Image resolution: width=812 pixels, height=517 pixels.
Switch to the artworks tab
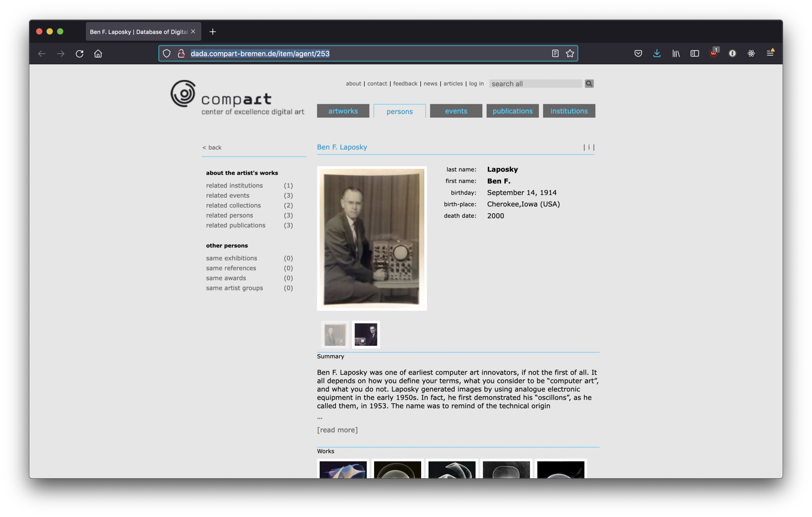tap(343, 111)
